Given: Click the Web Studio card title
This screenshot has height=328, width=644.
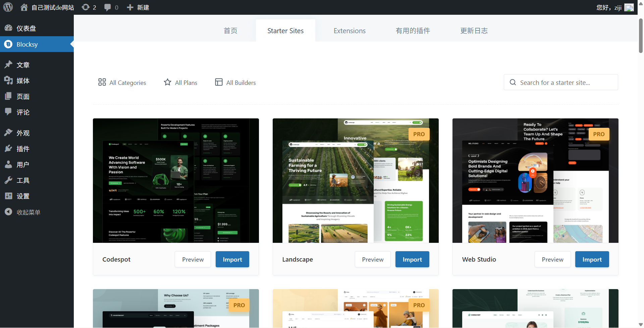Looking at the screenshot, I should [479, 259].
